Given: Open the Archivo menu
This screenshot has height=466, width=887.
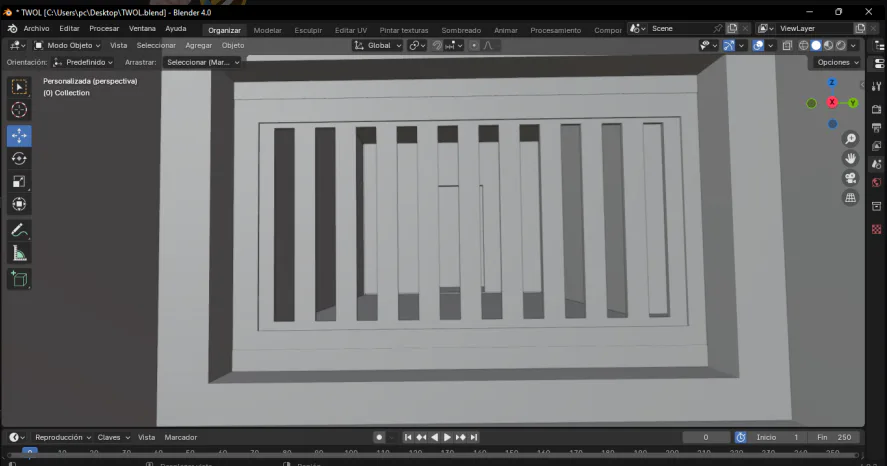Looking at the screenshot, I should (36, 28).
